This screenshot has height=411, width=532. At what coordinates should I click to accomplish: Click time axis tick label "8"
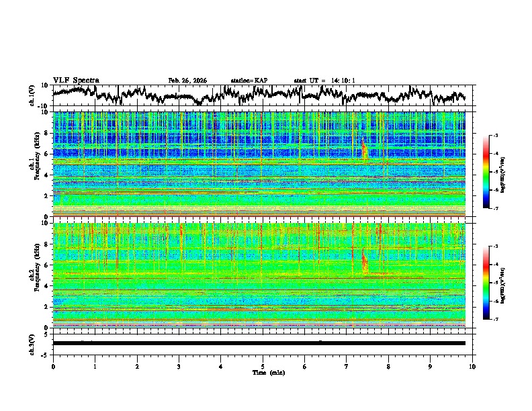[388, 367]
